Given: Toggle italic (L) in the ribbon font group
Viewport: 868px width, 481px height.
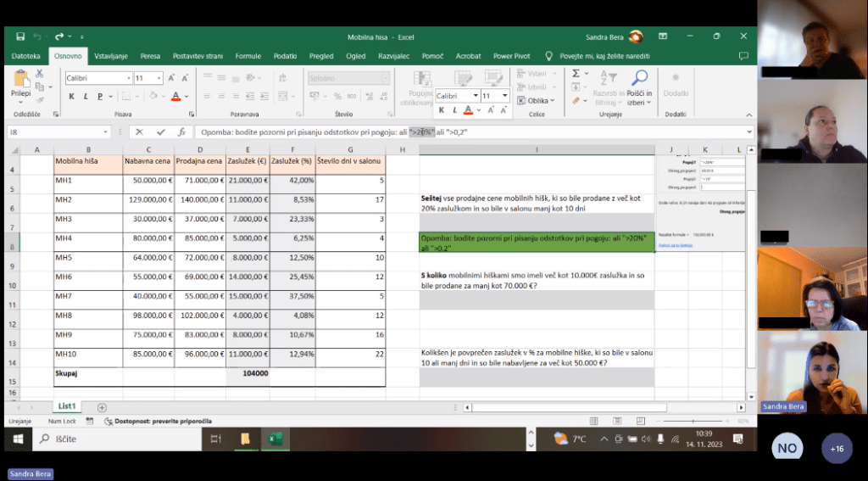Looking at the screenshot, I should pyautogui.click(x=86, y=97).
